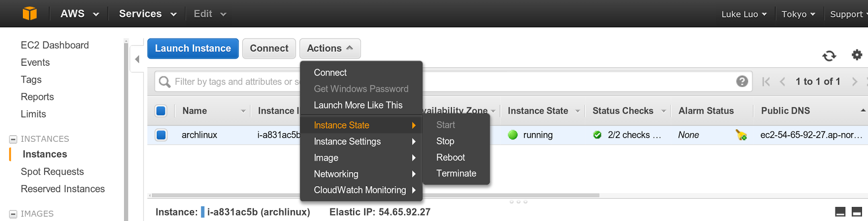Open the Tokyo region dropdown

pyautogui.click(x=798, y=14)
